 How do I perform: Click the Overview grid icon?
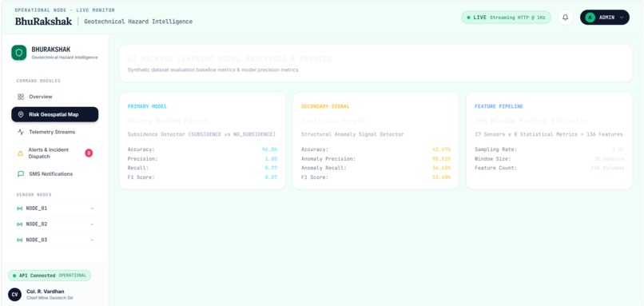(21, 97)
